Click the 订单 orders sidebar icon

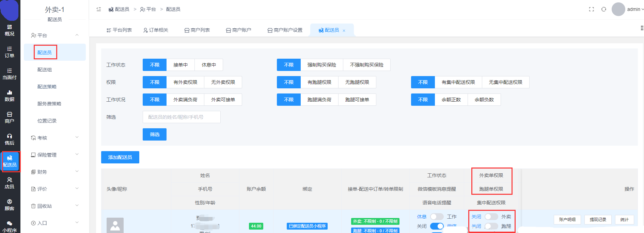coord(10,52)
